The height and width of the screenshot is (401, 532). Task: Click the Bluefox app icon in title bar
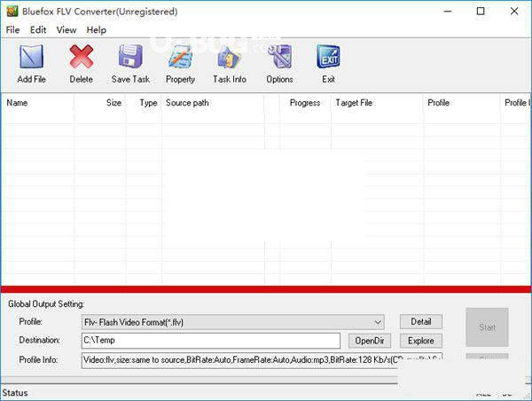click(12, 12)
